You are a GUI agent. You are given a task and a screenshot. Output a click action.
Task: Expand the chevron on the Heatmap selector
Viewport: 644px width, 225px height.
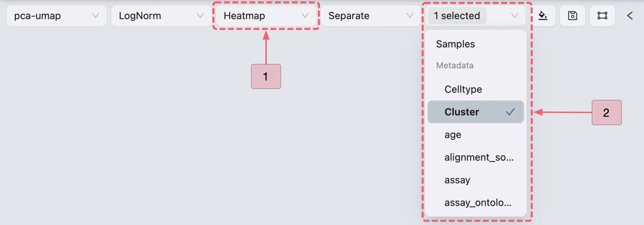pyautogui.click(x=305, y=16)
